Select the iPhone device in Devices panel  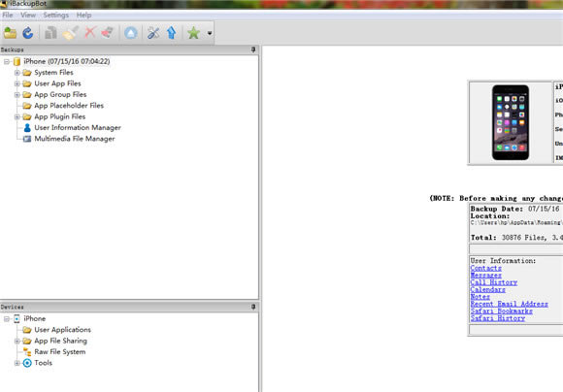click(35, 319)
